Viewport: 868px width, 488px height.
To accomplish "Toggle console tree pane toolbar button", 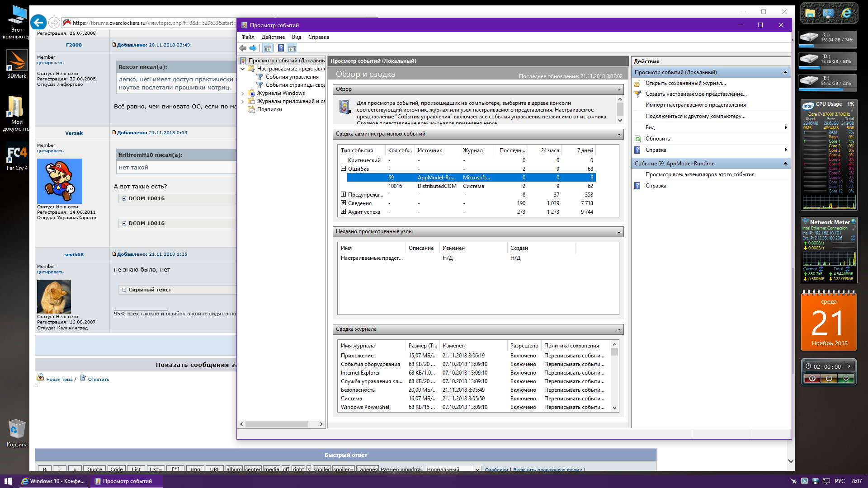I will (267, 48).
